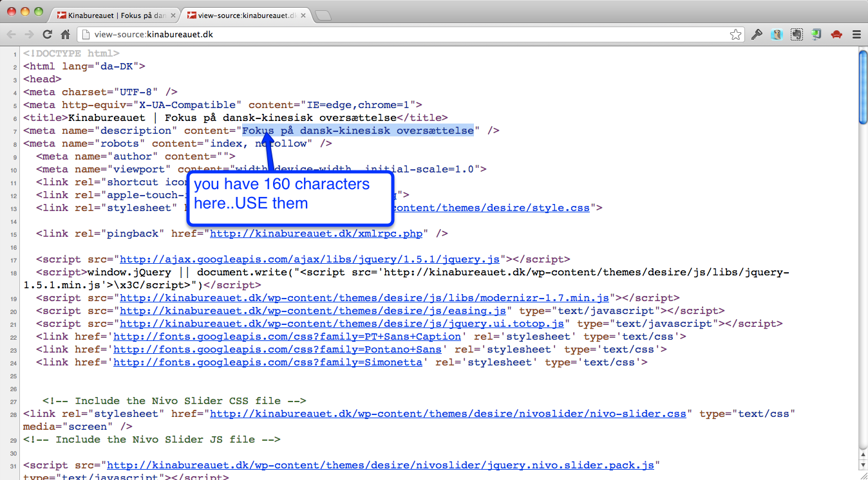The image size is (868, 480).
Task: Go to the Home page button
Action: tap(65, 35)
